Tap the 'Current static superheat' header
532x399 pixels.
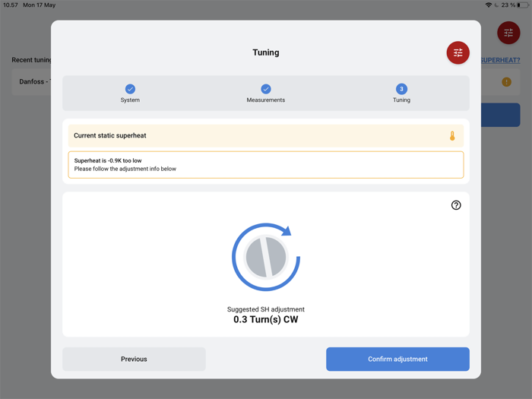266,136
